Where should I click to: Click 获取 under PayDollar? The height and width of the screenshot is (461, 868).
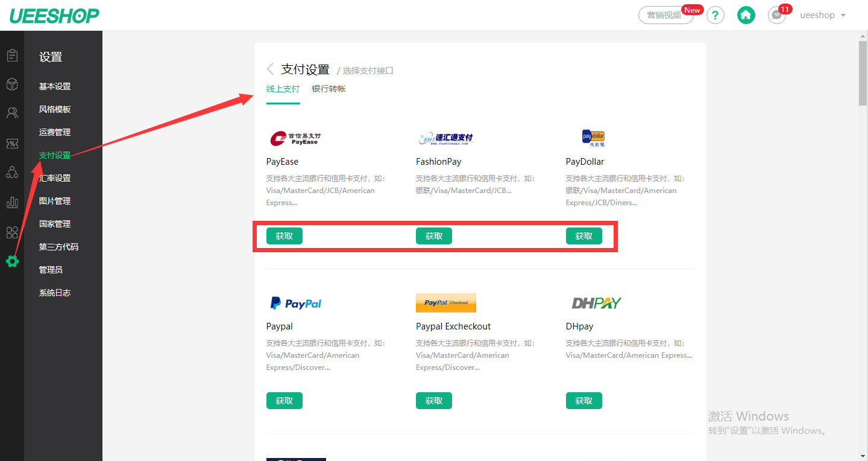coord(584,236)
